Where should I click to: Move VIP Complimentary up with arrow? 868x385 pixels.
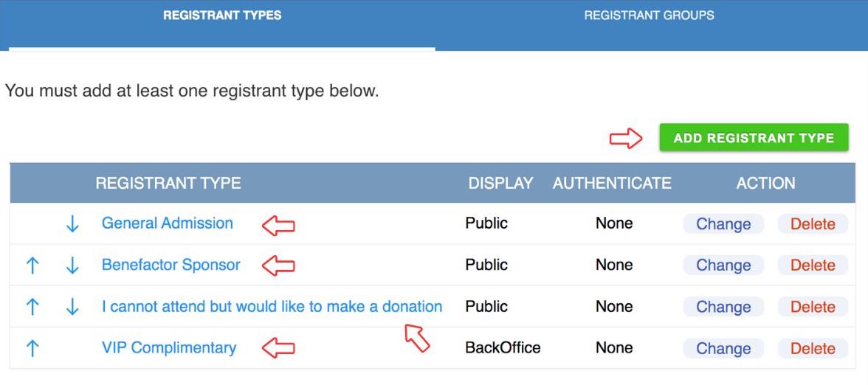(x=32, y=348)
